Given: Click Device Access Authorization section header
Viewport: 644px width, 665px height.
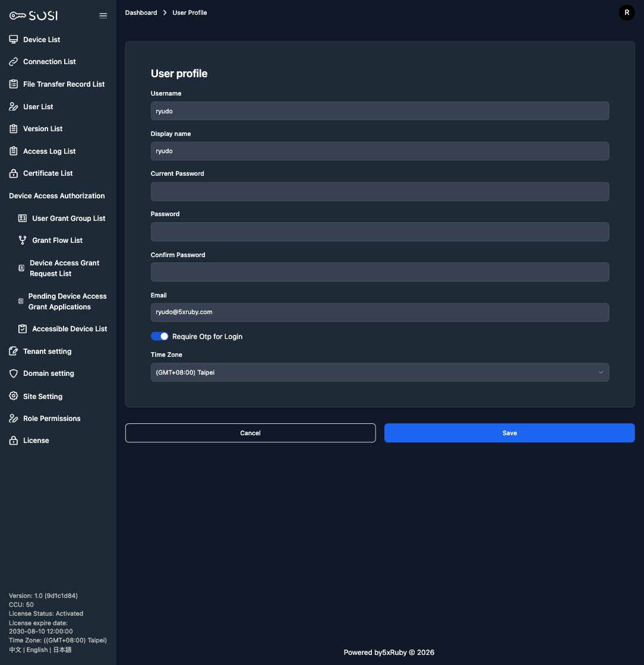Looking at the screenshot, I should coord(57,195).
